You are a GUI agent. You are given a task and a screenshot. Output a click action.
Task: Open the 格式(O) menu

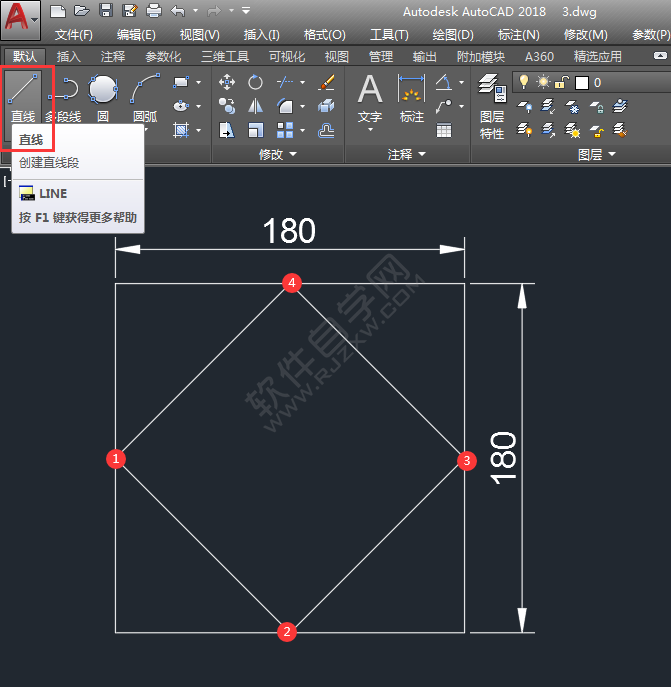[x=324, y=35]
